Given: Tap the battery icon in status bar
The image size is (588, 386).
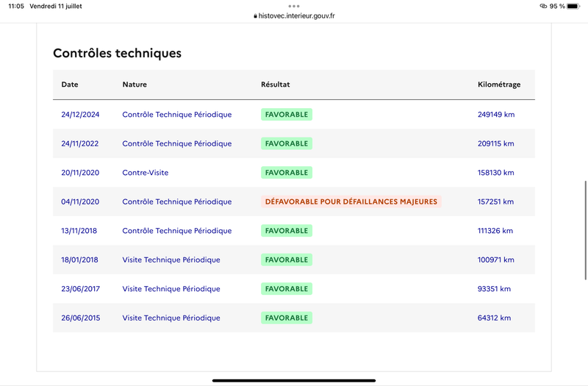Looking at the screenshot, I should (573, 6).
